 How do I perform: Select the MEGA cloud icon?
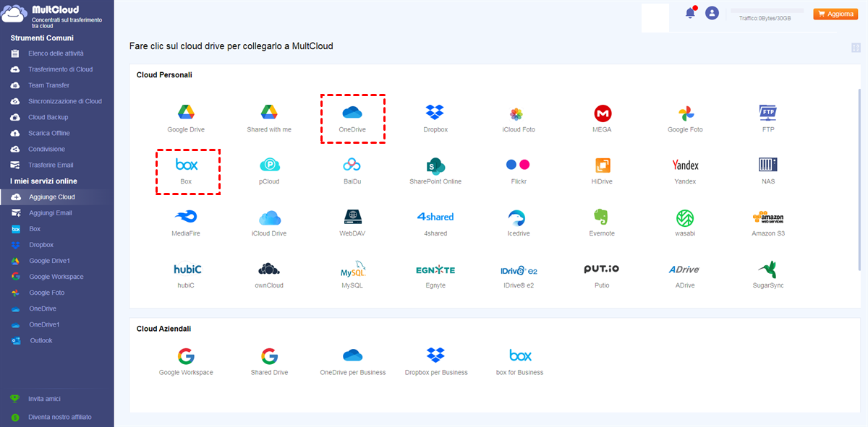click(602, 118)
